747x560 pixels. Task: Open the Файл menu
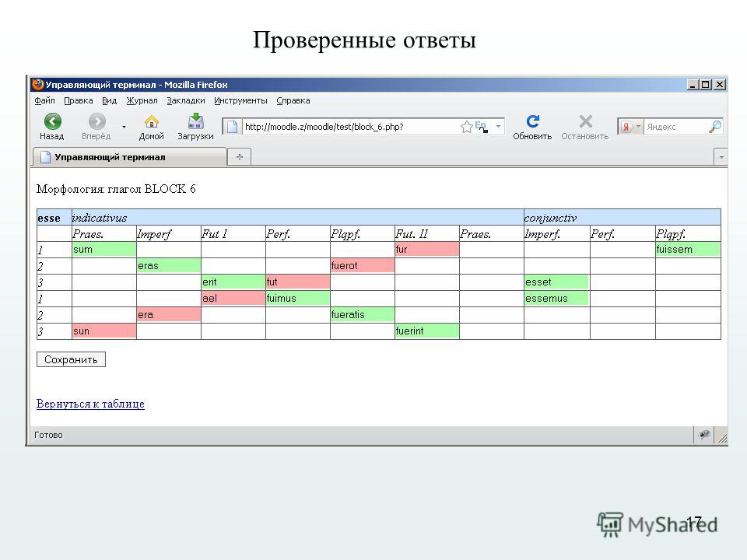click(x=44, y=100)
